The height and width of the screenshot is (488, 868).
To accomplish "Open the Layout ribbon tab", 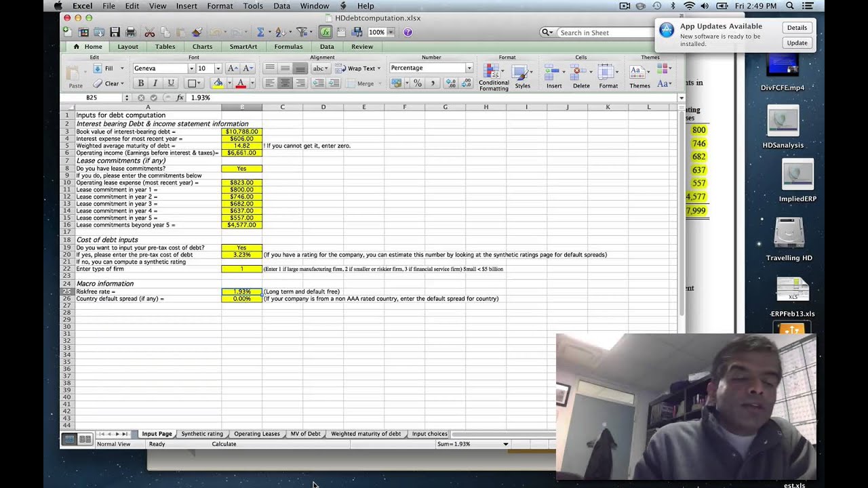I will pos(127,47).
